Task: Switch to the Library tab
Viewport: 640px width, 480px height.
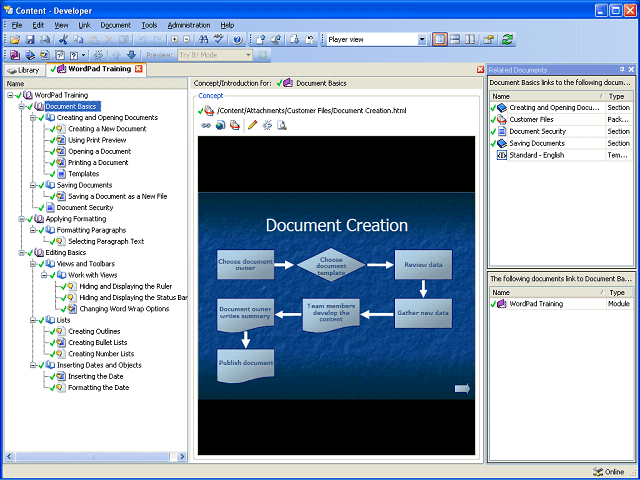Action: (23, 70)
